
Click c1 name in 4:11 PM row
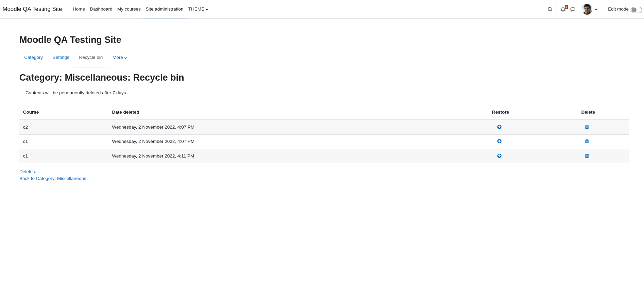coord(26,156)
